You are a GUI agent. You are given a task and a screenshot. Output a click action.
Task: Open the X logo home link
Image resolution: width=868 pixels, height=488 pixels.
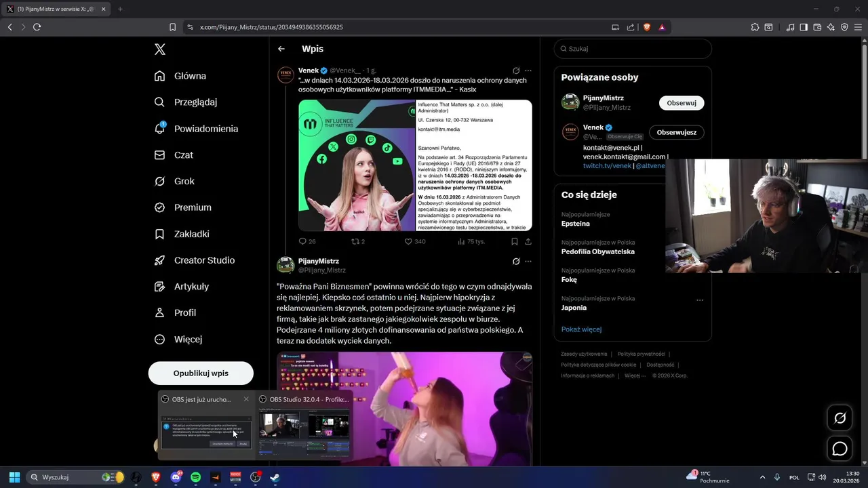click(159, 49)
